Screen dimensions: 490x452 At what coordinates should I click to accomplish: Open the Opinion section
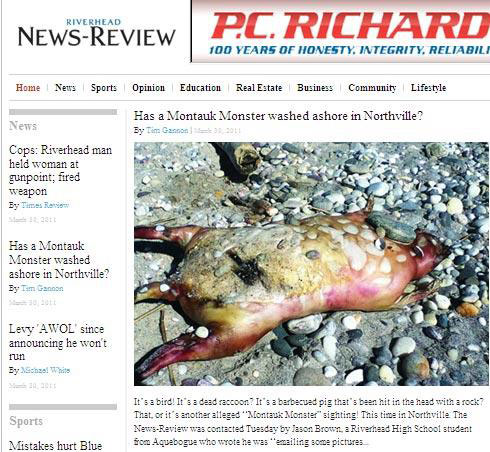pyautogui.click(x=148, y=88)
